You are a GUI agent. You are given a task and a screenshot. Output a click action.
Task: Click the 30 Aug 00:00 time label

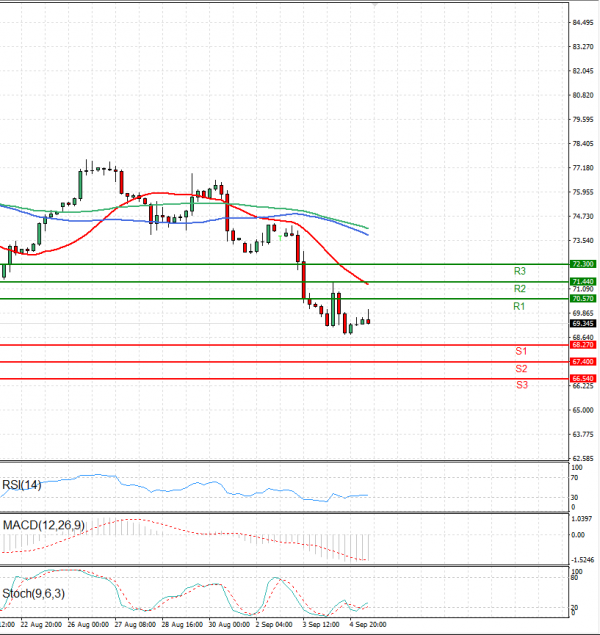coord(229,624)
